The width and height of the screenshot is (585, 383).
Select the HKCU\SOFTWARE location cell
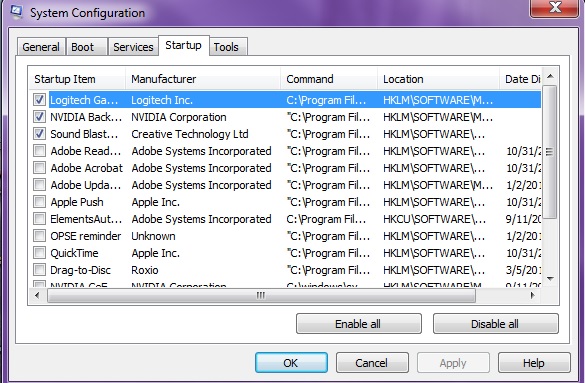point(434,219)
